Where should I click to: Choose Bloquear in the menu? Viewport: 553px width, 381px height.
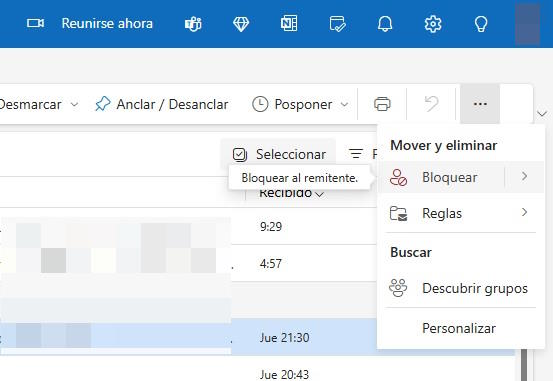(x=441, y=177)
